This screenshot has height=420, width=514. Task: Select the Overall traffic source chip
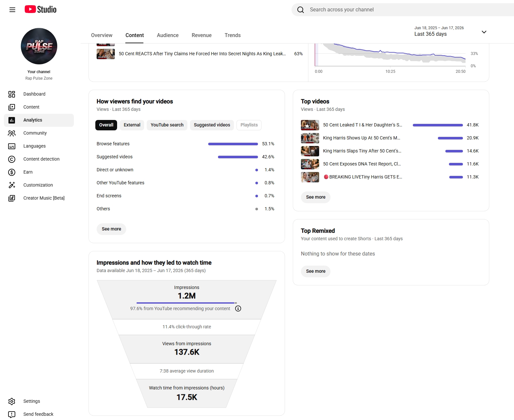click(x=106, y=125)
